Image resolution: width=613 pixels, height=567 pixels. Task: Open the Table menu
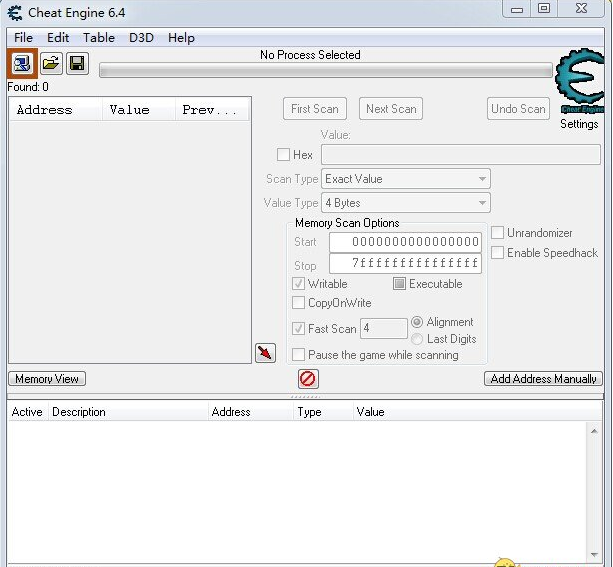tap(99, 38)
